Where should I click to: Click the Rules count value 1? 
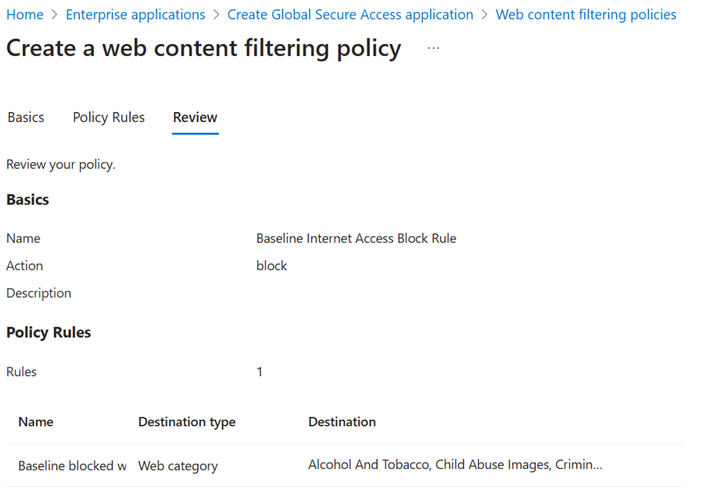coord(259,372)
